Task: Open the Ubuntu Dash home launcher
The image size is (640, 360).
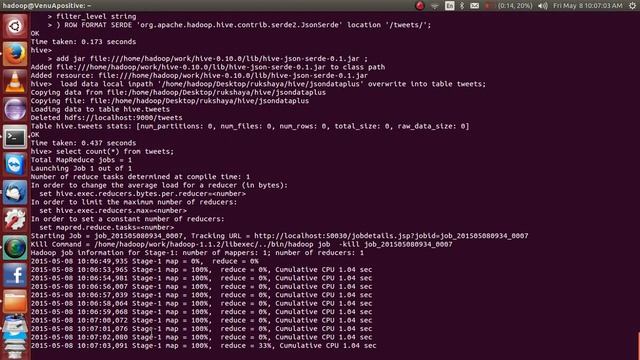Action: tap(15, 27)
